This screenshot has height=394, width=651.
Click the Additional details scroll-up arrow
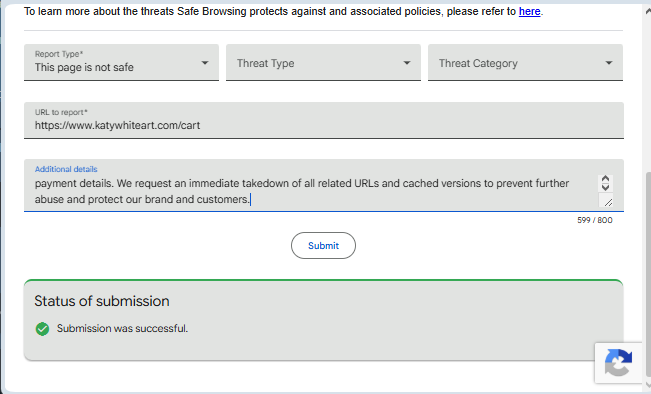click(605, 179)
